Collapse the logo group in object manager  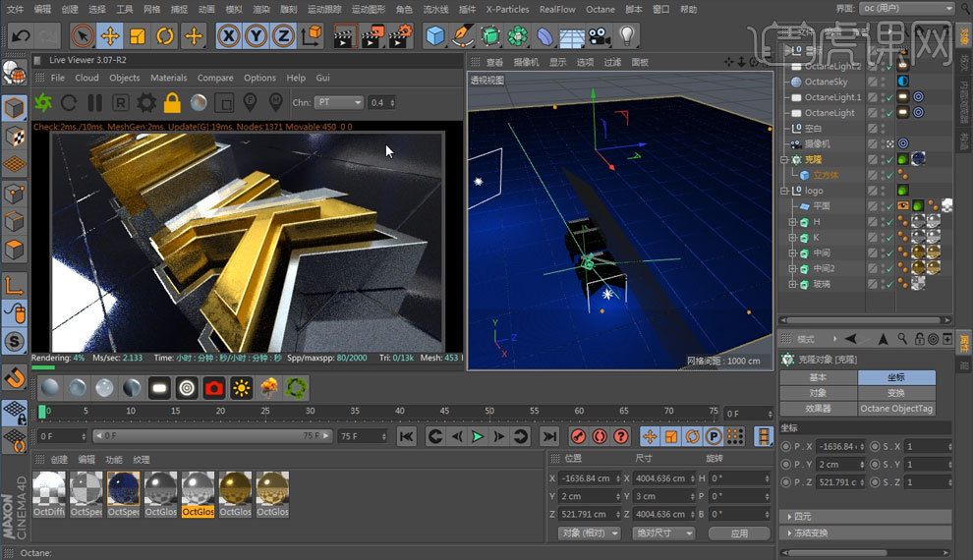point(783,191)
